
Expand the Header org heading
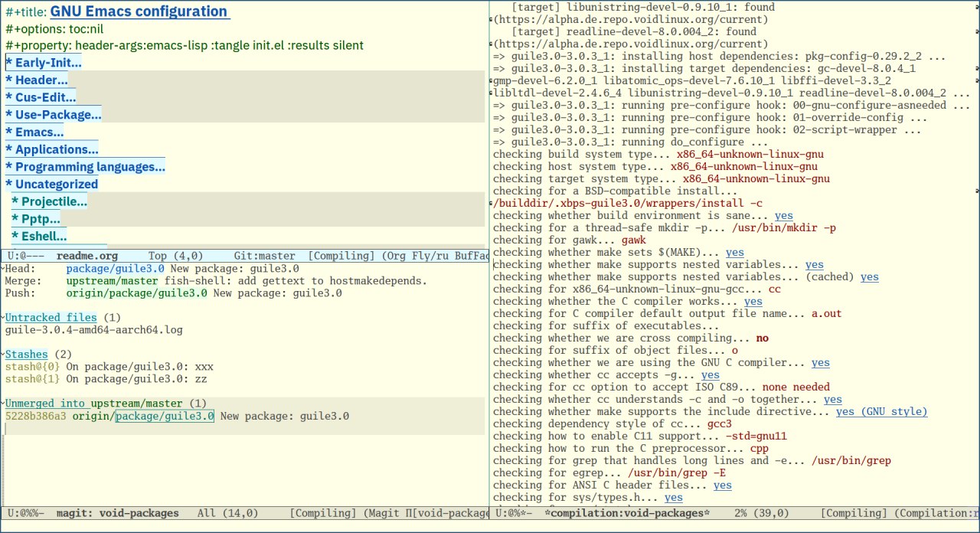(x=36, y=80)
